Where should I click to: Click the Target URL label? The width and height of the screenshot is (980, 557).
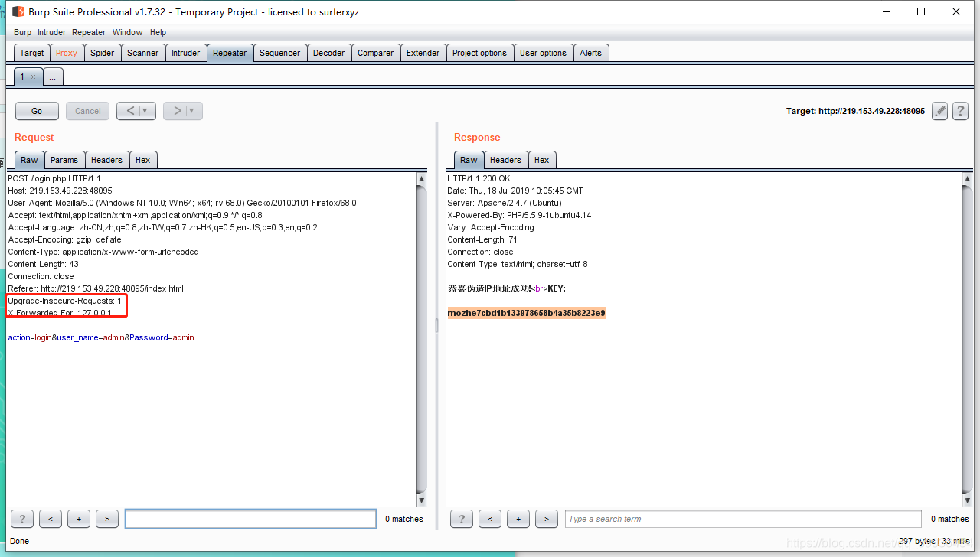(855, 111)
